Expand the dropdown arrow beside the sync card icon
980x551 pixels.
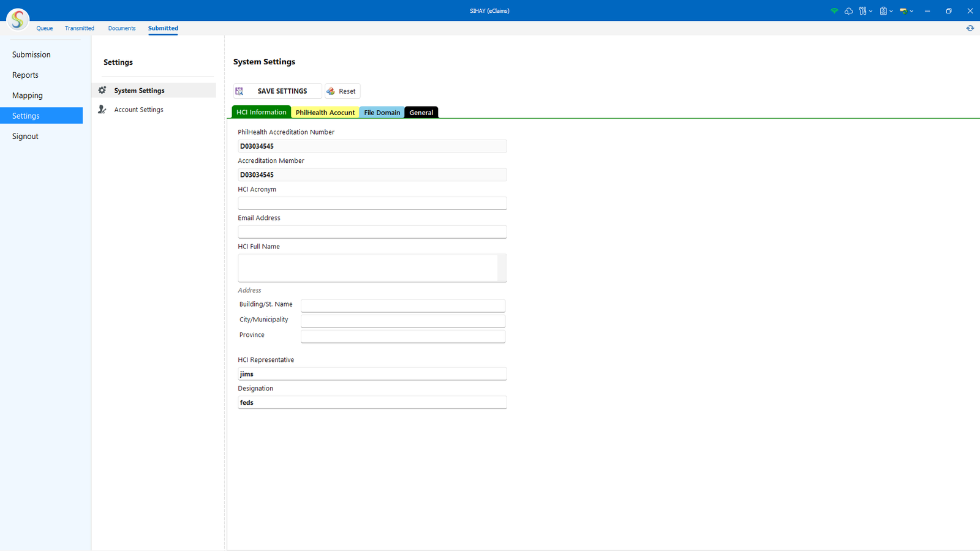point(911,11)
